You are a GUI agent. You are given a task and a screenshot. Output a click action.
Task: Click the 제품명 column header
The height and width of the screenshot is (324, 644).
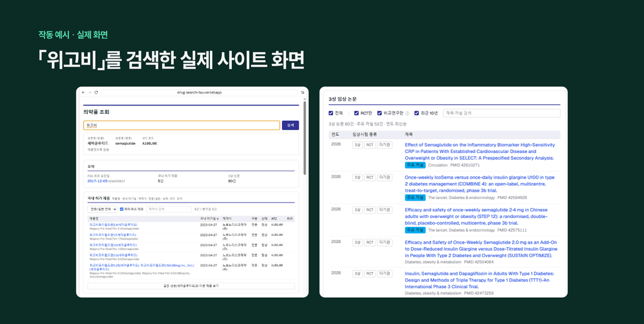pos(94,219)
